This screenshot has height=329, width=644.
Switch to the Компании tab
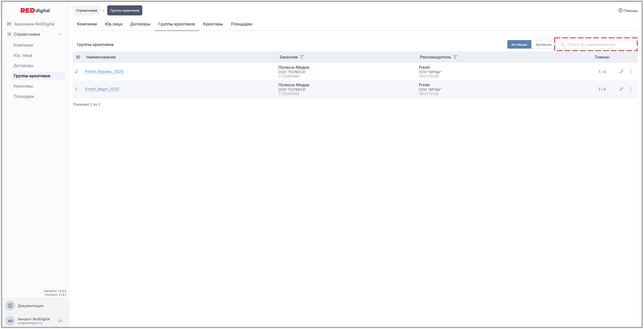pyautogui.click(x=87, y=24)
